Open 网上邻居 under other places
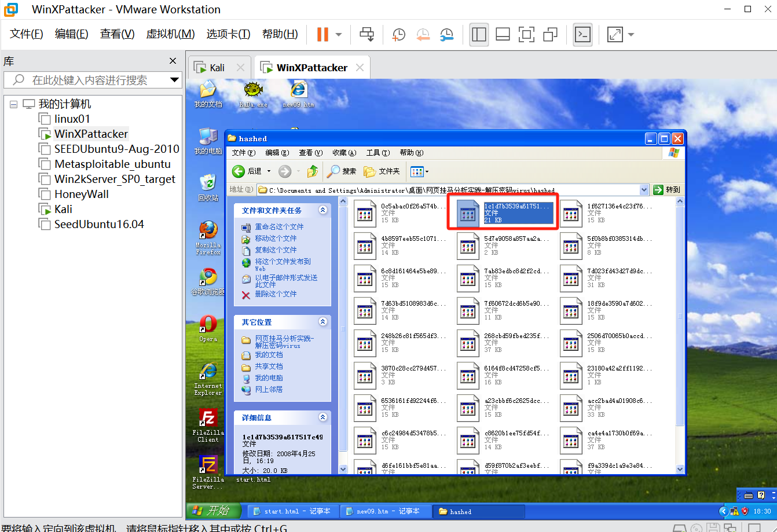The height and width of the screenshot is (532, 777). [269, 390]
